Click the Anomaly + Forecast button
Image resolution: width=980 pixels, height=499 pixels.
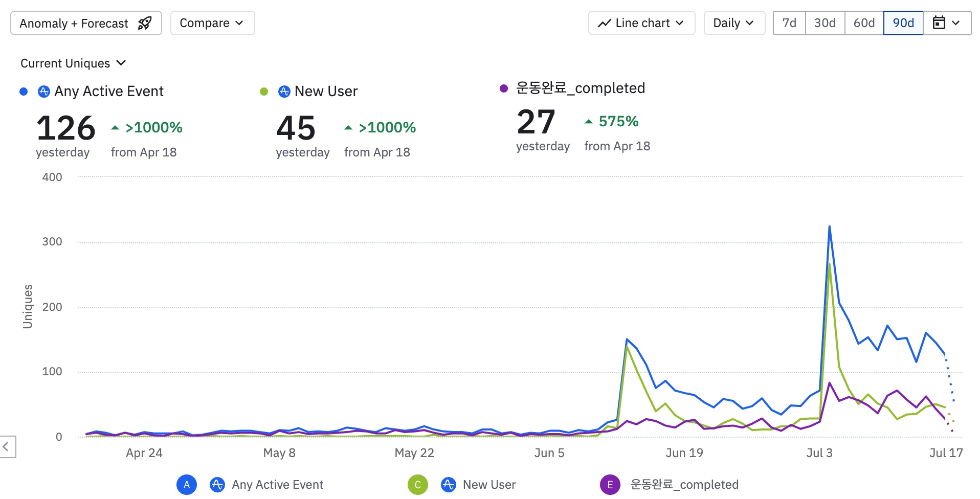86,23
